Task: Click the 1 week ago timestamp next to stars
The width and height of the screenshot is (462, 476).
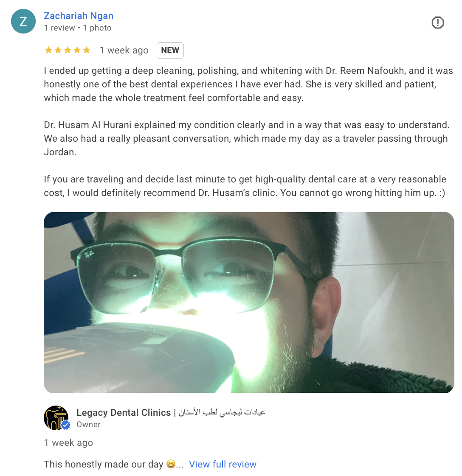Action: point(124,50)
